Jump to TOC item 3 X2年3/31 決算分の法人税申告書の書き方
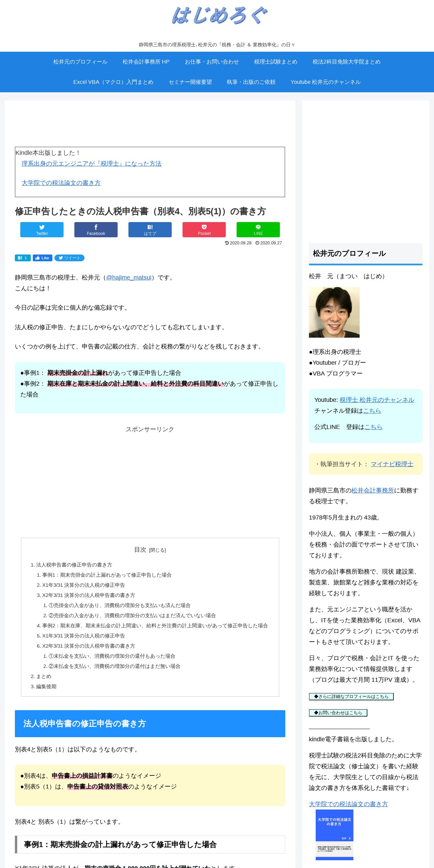This screenshot has height=868, width=434. click(89, 595)
